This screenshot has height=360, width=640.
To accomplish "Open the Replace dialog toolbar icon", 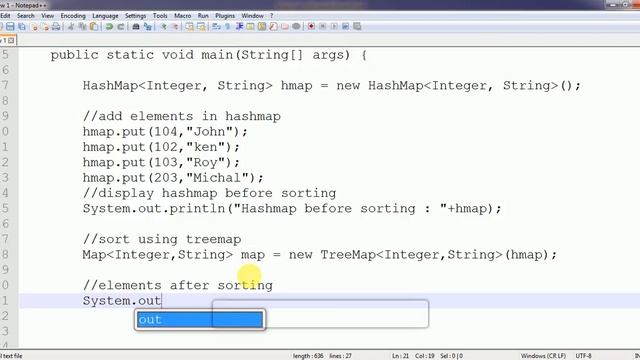I will (148, 27).
